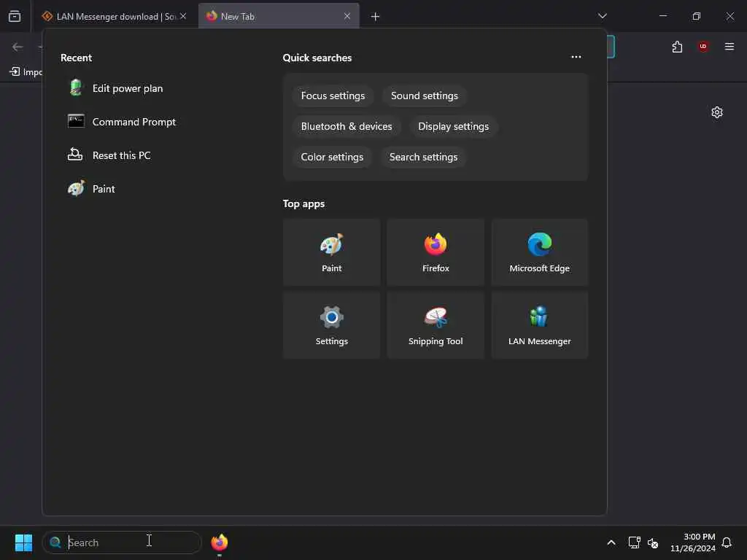Screen dimensions: 747x560
Task: Open the Firefox extensions puzzle icon
Action: (677, 47)
